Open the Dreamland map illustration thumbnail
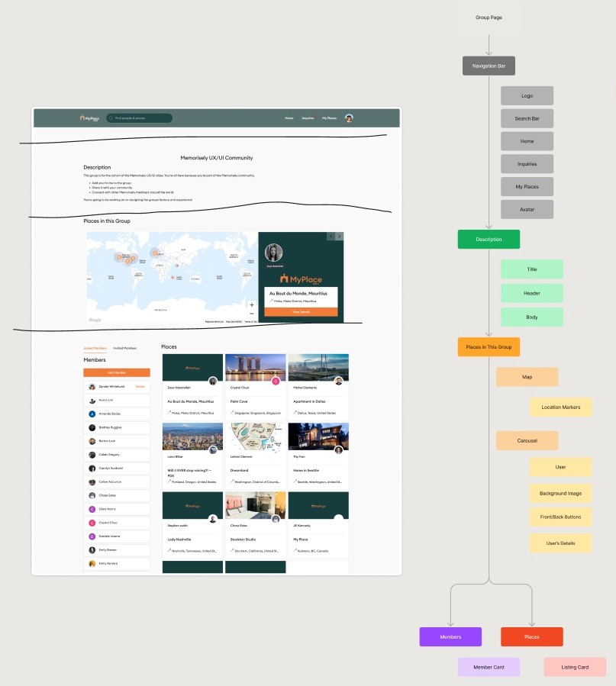The width and height of the screenshot is (616, 686). click(x=256, y=436)
